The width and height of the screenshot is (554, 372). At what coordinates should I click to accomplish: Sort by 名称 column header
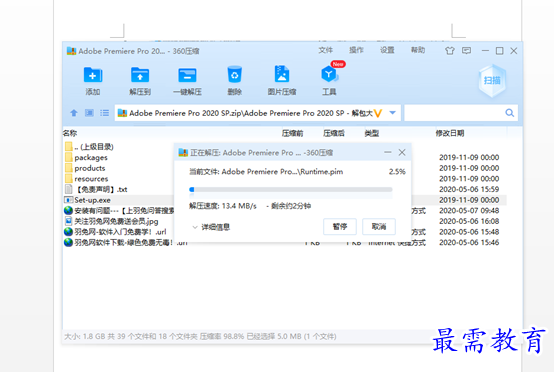70,133
